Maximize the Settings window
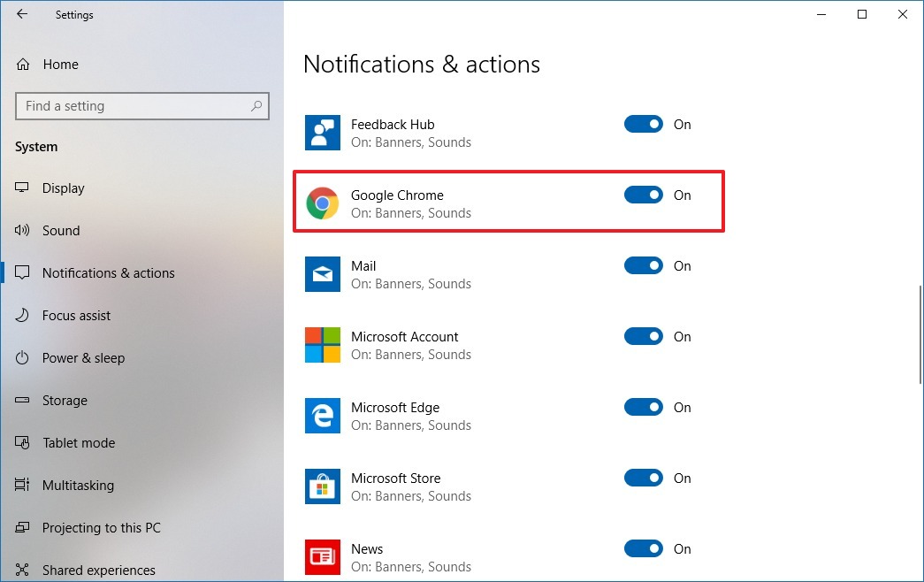924x582 pixels. pos(862,14)
